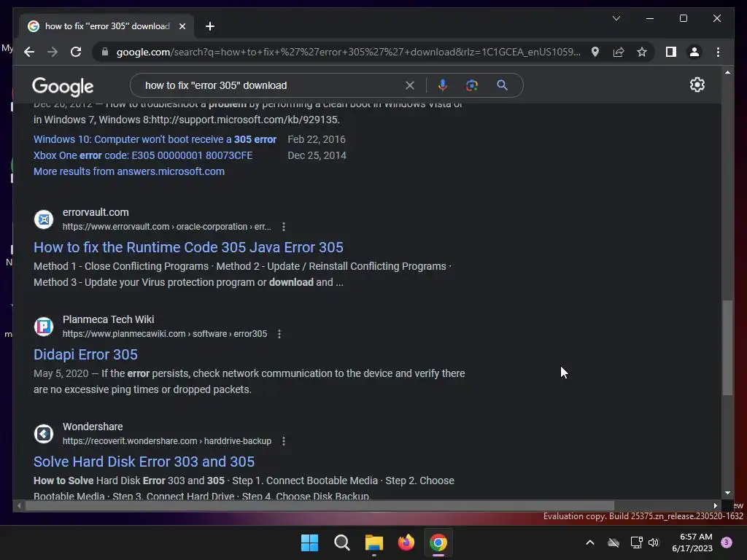The width and height of the screenshot is (747, 560).
Task: Start a search by voice
Action: point(443,85)
